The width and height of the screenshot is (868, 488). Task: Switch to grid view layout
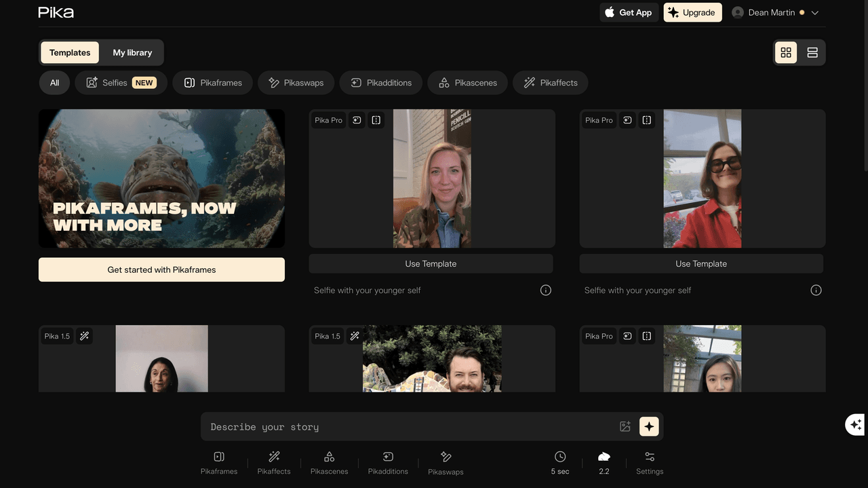(x=786, y=53)
